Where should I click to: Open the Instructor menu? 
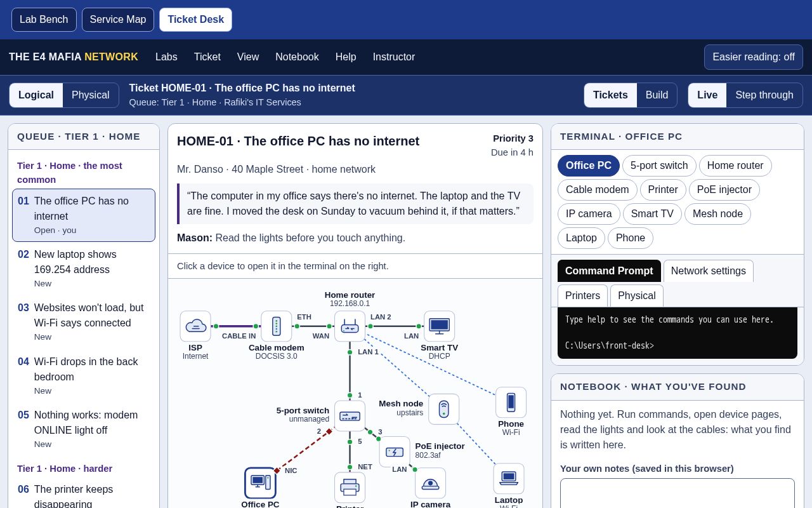[394, 57]
